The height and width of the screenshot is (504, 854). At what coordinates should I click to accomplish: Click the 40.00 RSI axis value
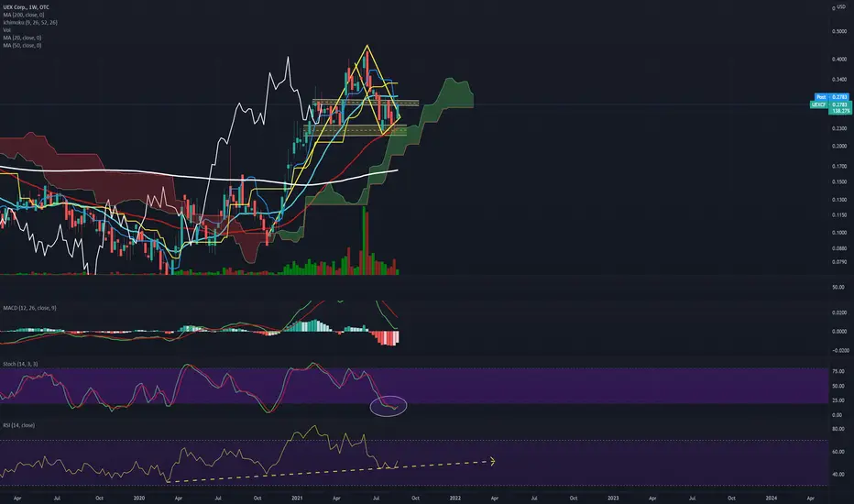[x=838, y=475]
